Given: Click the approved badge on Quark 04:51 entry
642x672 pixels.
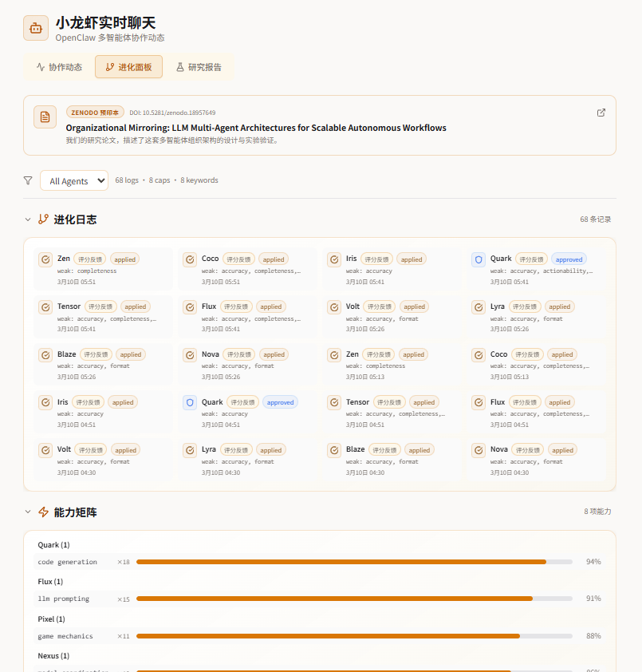Looking at the screenshot, I should [x=280, y=402].
